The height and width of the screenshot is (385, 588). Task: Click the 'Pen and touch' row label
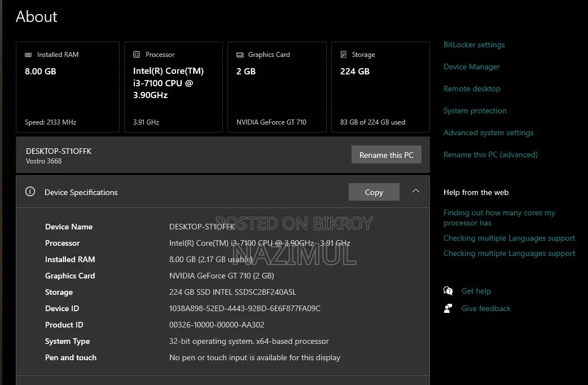[x=71, y=357]
